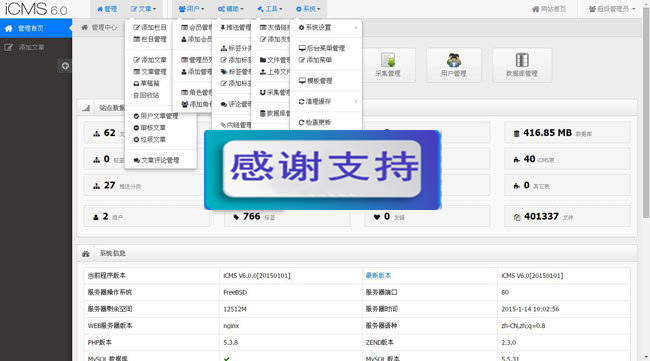This screenshot has width=650, height=361.
Task: Click the 12512M free space value
Action: [235, 309]
